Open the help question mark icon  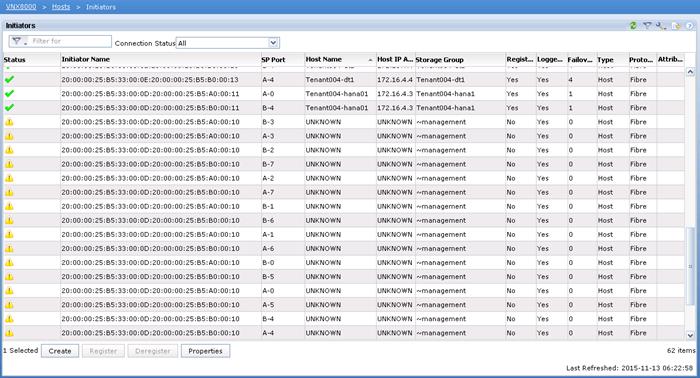(x=689, y=26)
